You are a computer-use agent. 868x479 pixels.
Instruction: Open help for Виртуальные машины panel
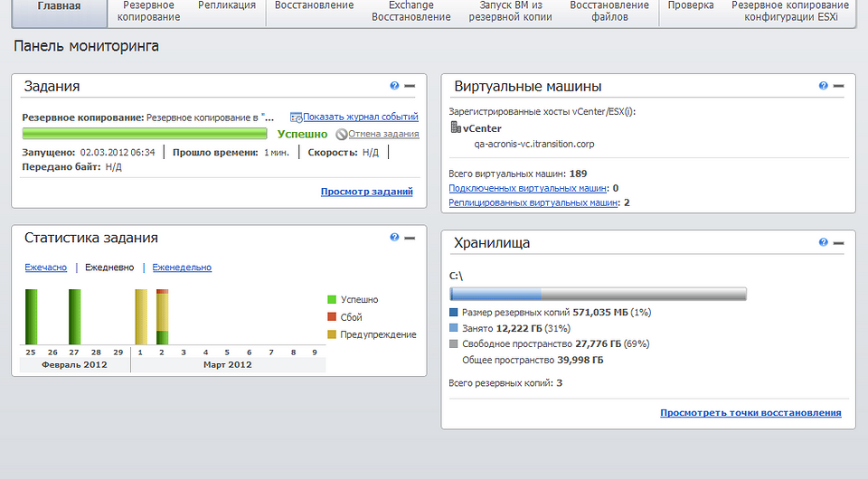pyautogui.click(x=823, y=86)
